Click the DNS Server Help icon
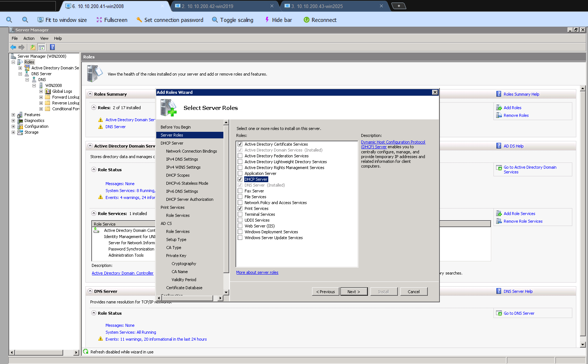 [499, 291]
